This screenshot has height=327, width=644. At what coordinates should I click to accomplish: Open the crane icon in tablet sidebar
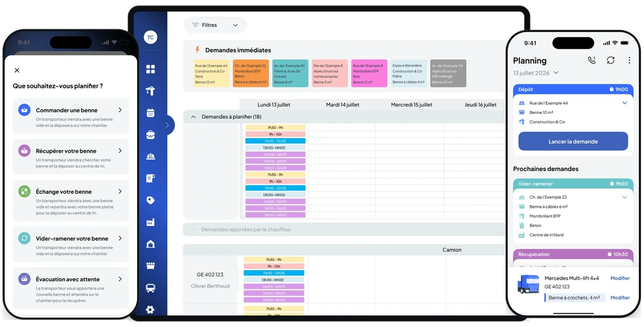pyautogui.click(x=150, y=91)
